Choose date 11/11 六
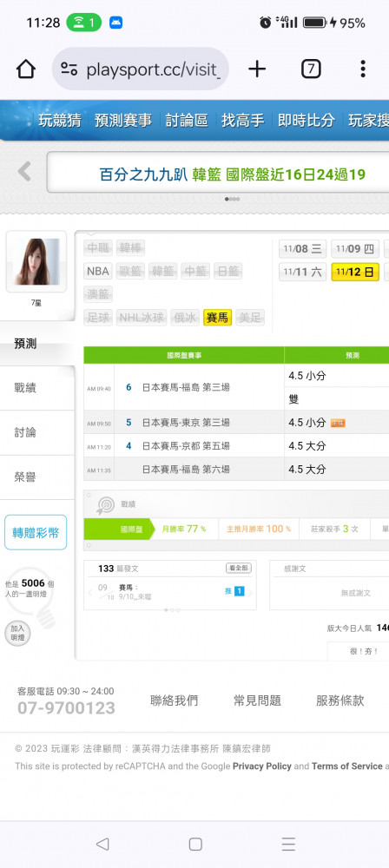 point(302,272)
